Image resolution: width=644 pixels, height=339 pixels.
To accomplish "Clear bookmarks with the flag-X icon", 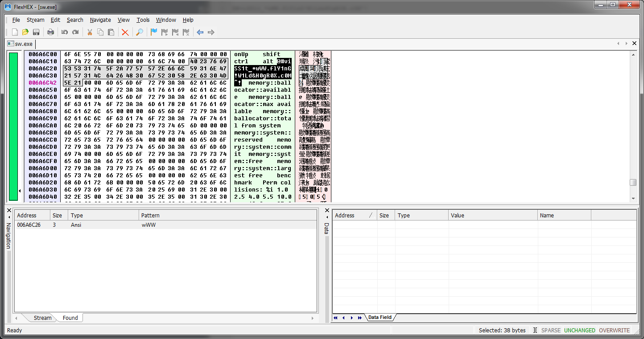I will (186, 32).
